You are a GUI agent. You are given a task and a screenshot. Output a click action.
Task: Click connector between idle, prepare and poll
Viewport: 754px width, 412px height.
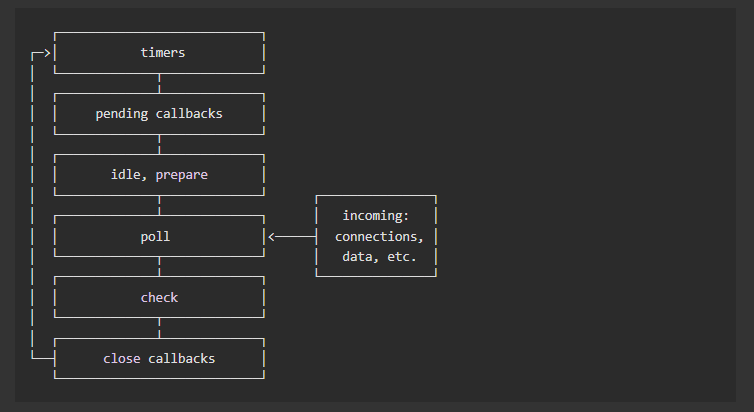click(159, 206)
